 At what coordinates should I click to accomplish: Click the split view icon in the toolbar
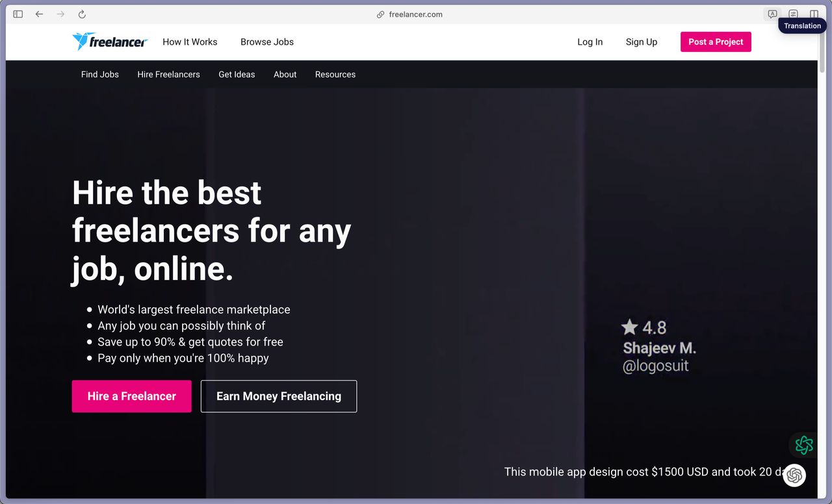(814, 14)
